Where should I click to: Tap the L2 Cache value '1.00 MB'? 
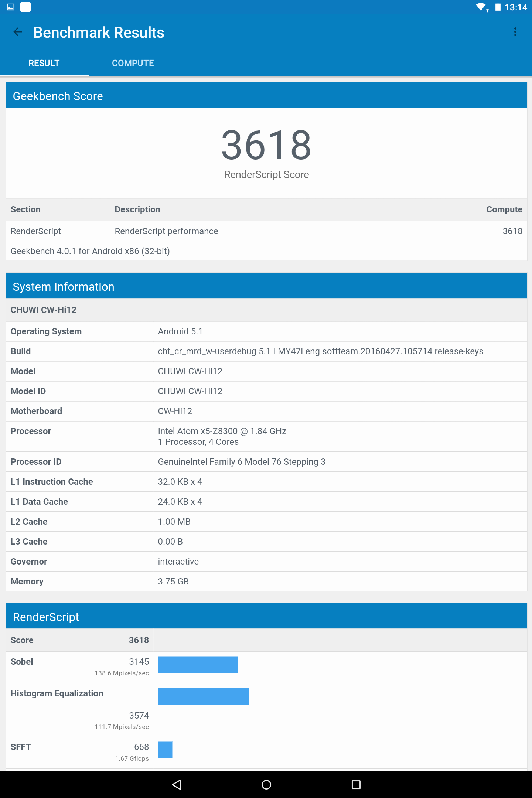coord(174,522)
